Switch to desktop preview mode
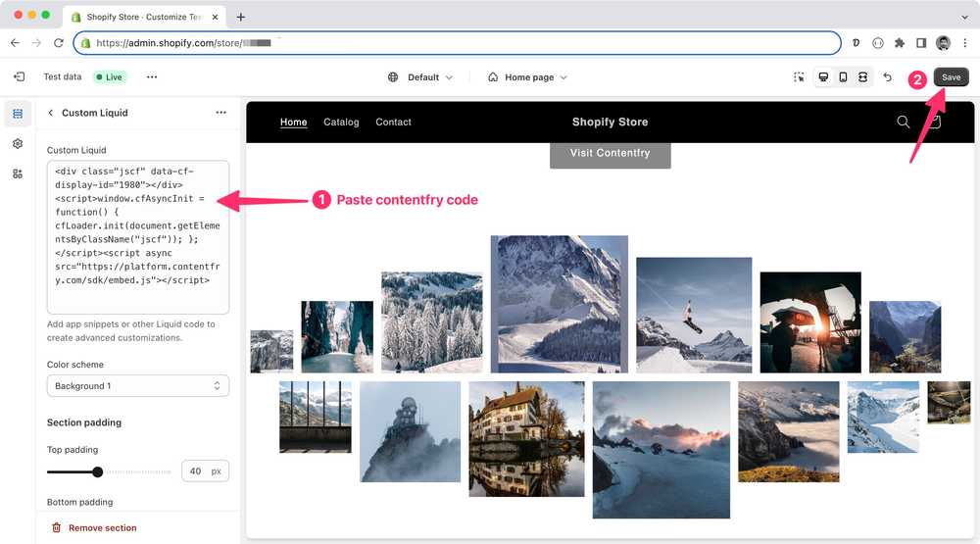980x544 pixels. 823,77
